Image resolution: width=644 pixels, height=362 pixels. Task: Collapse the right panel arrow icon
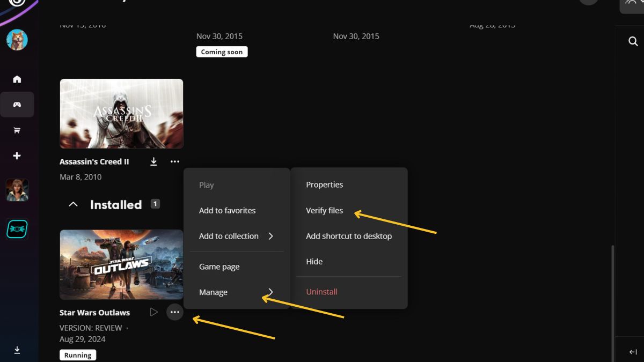[x=633, y=352]
